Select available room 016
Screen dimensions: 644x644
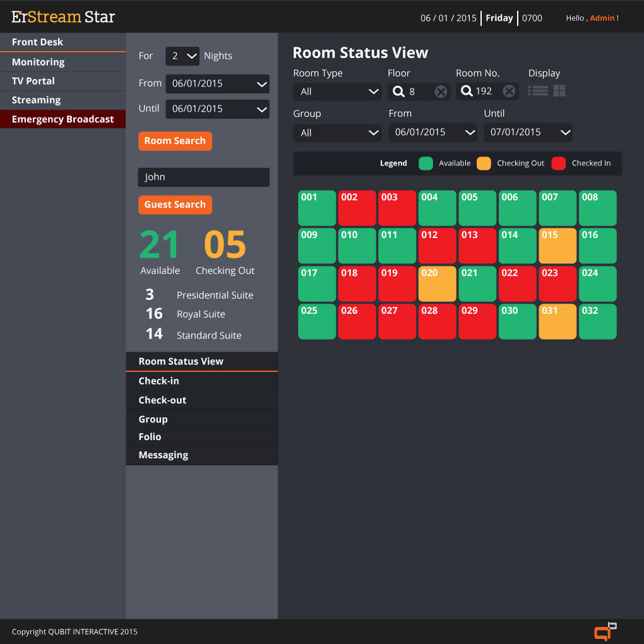click(597, 246)
